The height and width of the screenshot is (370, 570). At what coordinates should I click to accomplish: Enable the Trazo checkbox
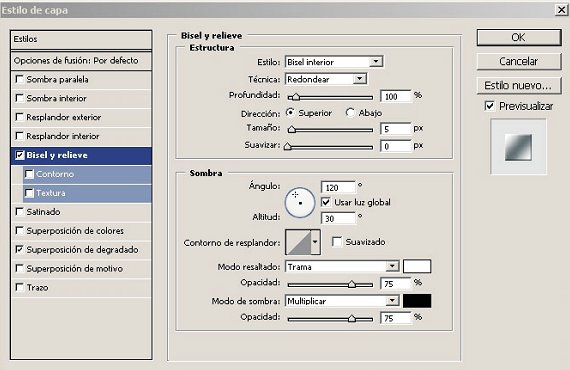[19, 287]
